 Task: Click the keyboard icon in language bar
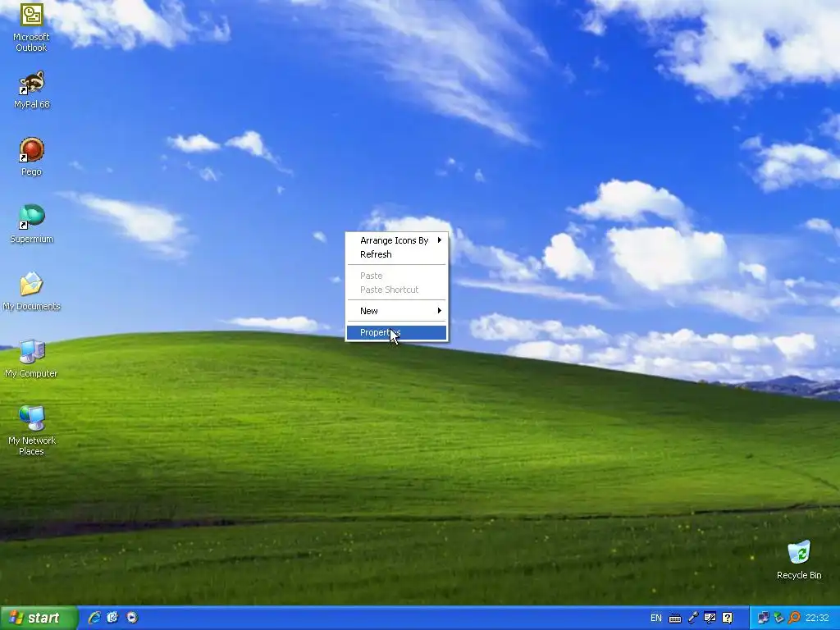click(675, 619)
